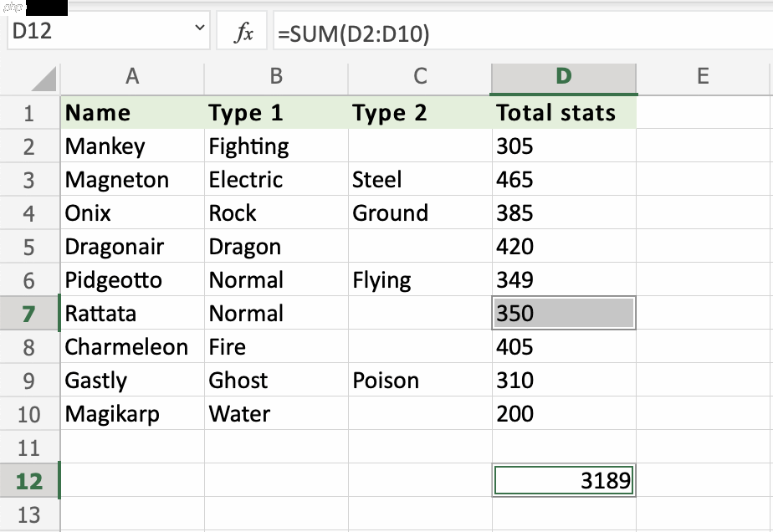Screen dimensions: 773x532
Task: Click the Select All corner triangle
Action: click(44, 79)
